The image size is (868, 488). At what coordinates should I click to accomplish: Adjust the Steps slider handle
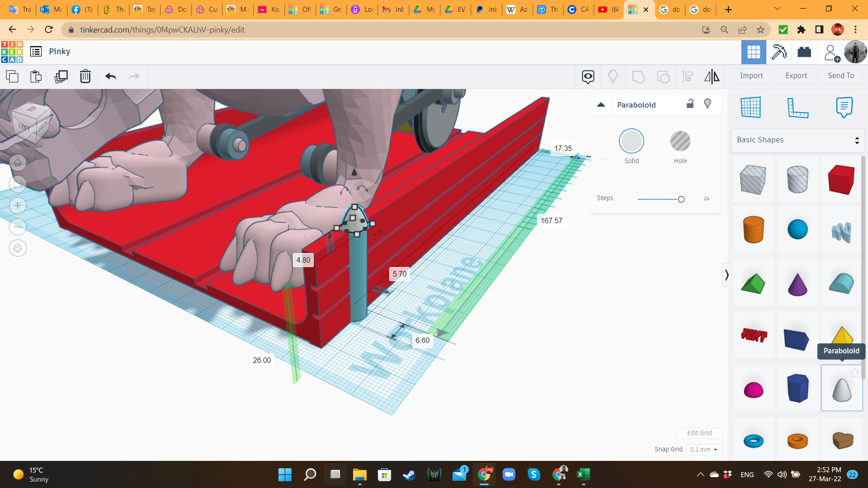681,199
